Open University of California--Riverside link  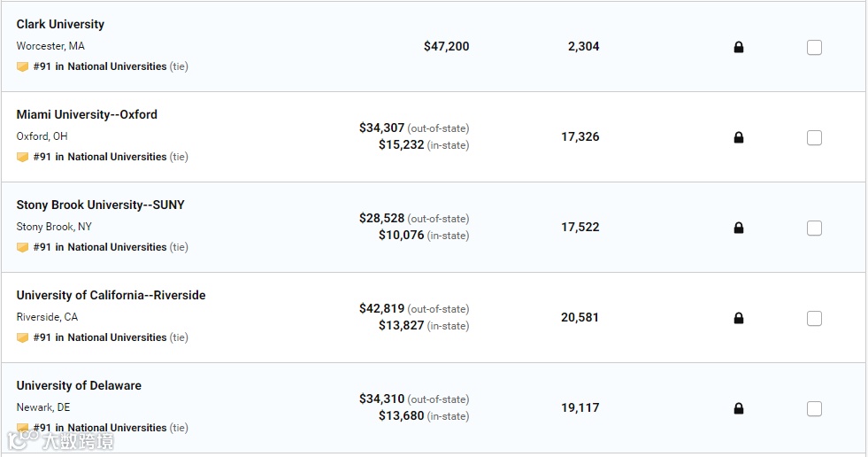[111, 295]
